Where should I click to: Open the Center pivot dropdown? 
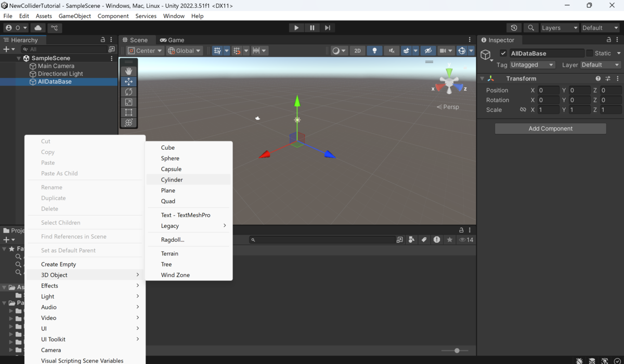point(145,50)
